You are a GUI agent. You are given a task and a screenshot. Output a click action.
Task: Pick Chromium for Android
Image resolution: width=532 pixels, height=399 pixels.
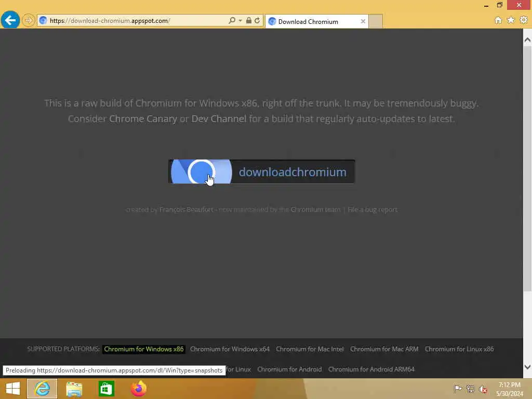tap(289, 369)
